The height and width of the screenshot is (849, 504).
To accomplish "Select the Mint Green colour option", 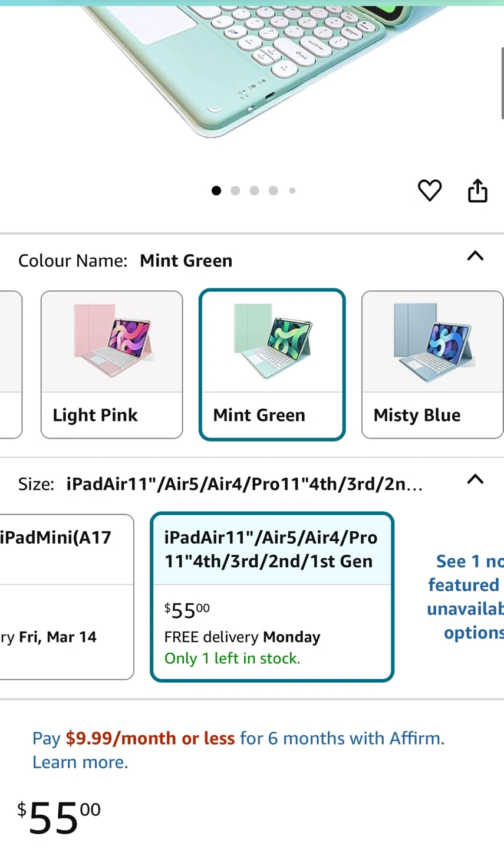I will (272, 364).
